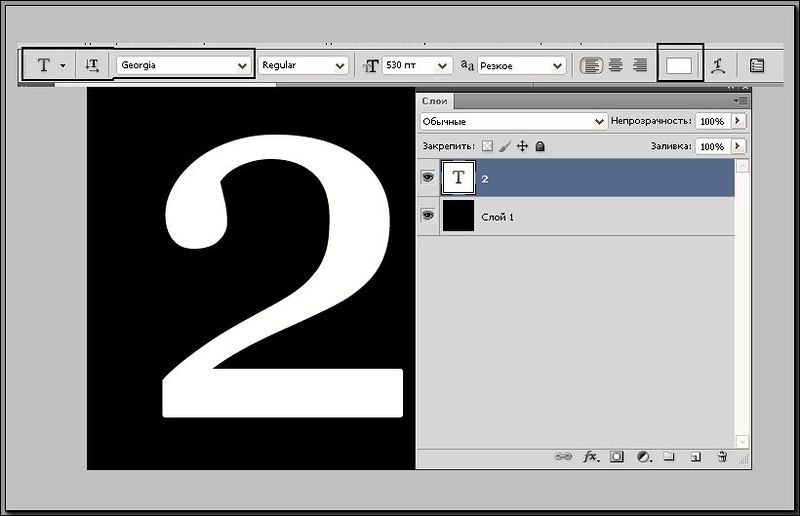Viewport: 800px width, 516px height.
Task: Toggle text orientation button
Action: (x=92, y=65)
